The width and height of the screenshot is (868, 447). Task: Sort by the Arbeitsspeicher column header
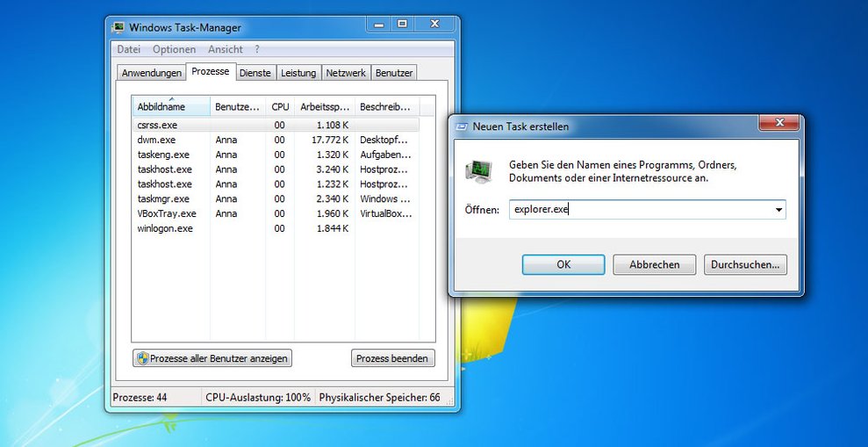click(x=325, y=106)
